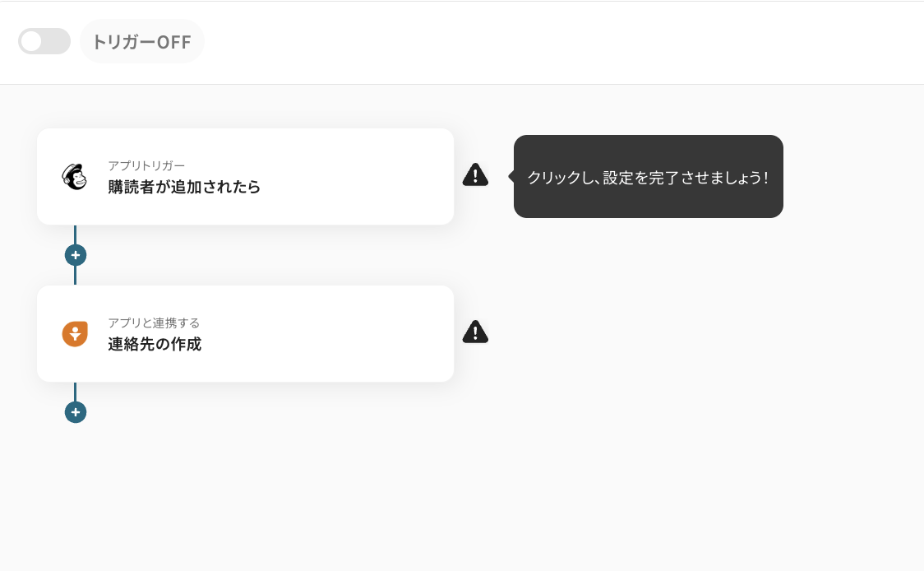Screen dimensions: 924x571
Task: Click blank canvas area below the workflow
Action: pyautogui.click(x=460, y=494)
